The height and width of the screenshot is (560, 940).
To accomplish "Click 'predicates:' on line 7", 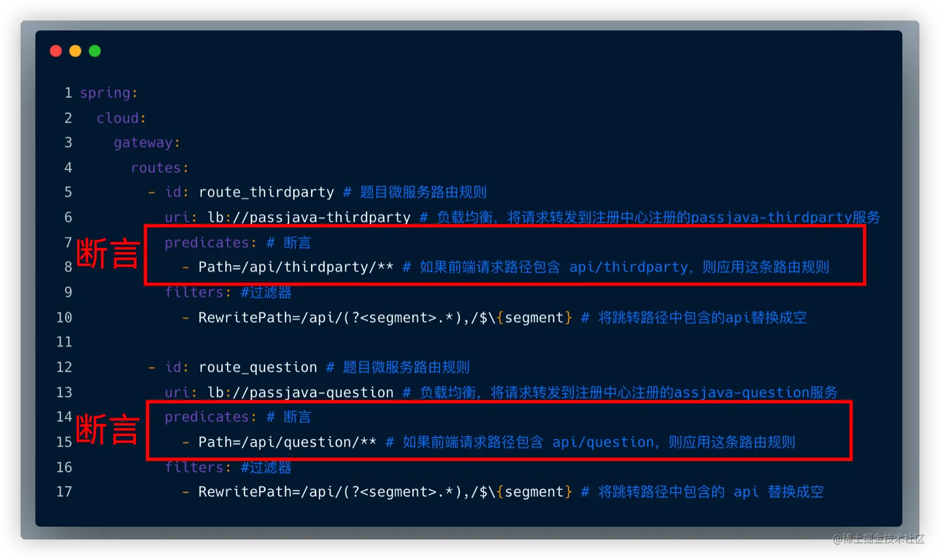I will 210,242.
